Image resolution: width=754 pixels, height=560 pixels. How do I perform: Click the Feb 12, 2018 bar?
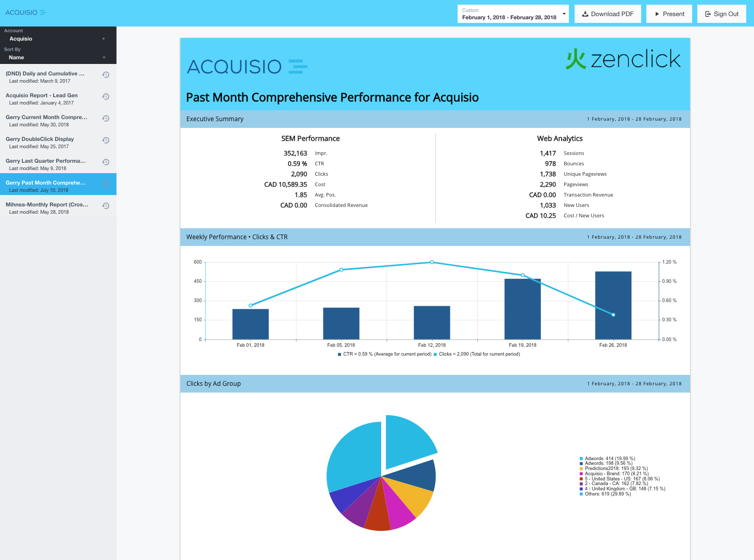click(432, 322)
